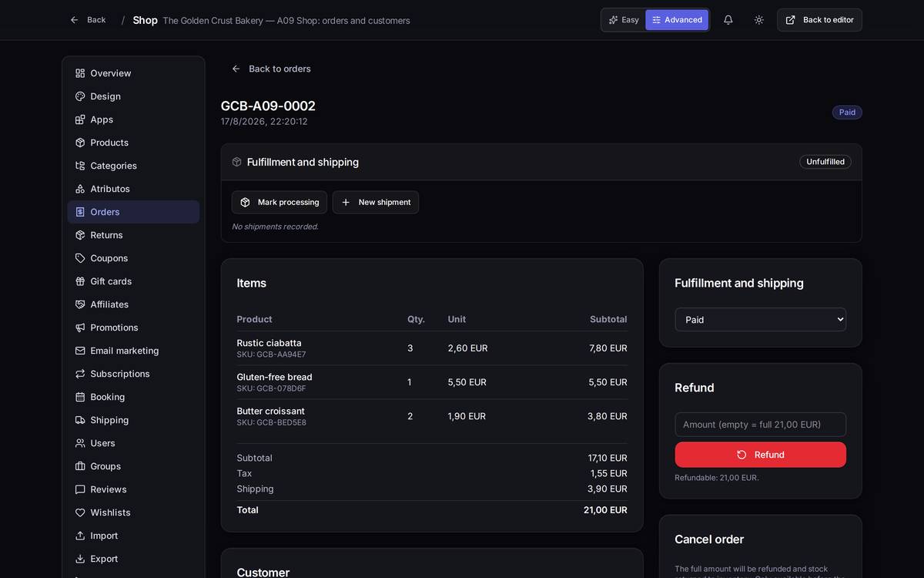
Task: Open the Orders menu item
Action: [133, 212]
